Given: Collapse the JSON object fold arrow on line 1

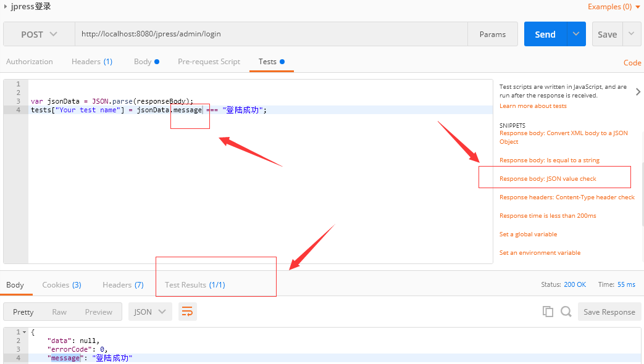Looking at the screenshot, I should click(25, 332).
